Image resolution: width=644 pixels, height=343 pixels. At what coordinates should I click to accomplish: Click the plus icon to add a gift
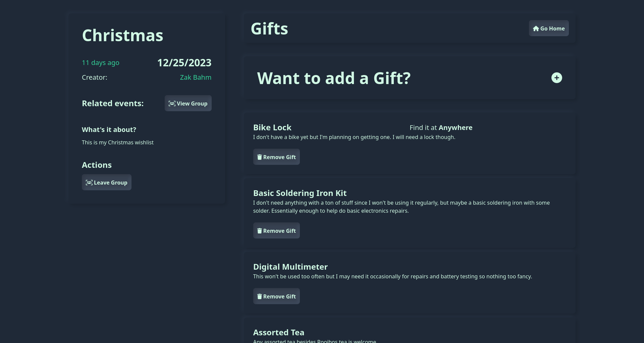tap(556, 78)
